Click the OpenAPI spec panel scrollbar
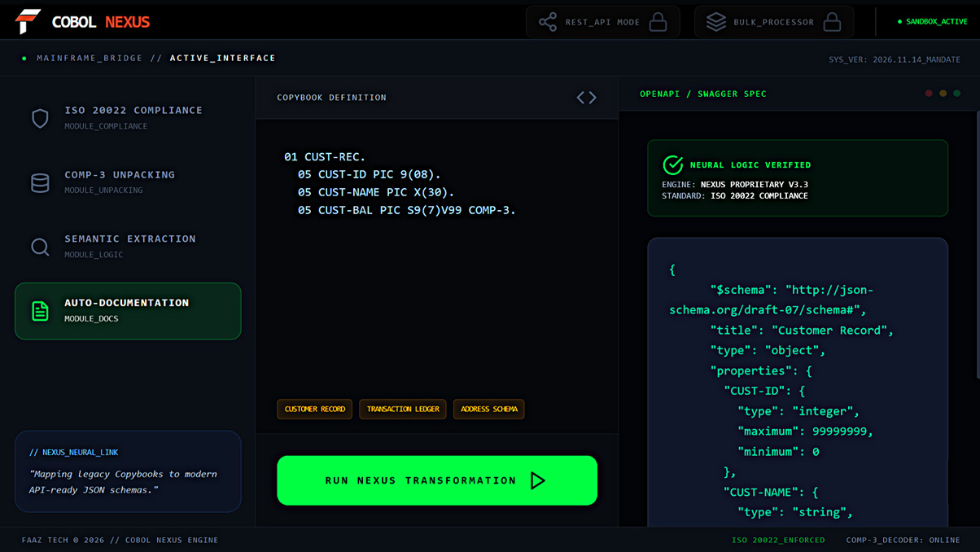 (978, 244)
